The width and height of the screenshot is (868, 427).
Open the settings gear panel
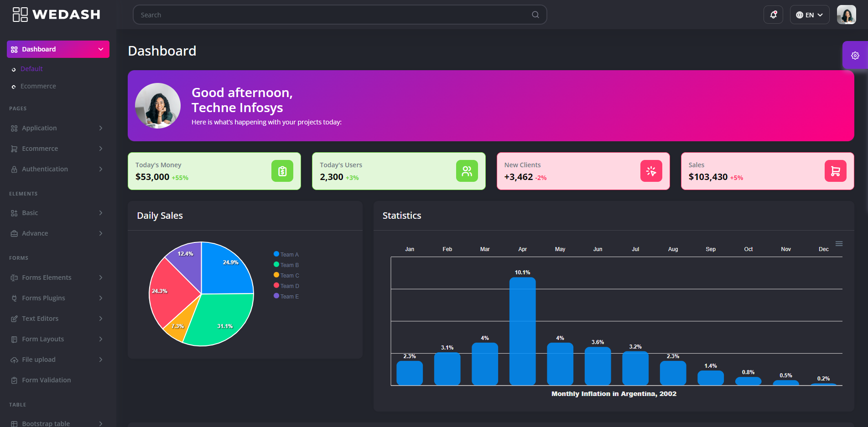pos(855,56)
